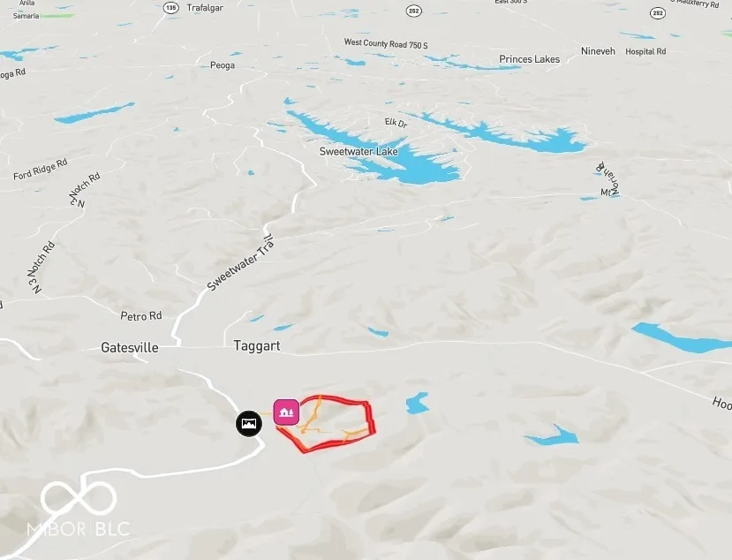Select the Sweetwater Trail road label

point(240,264)
